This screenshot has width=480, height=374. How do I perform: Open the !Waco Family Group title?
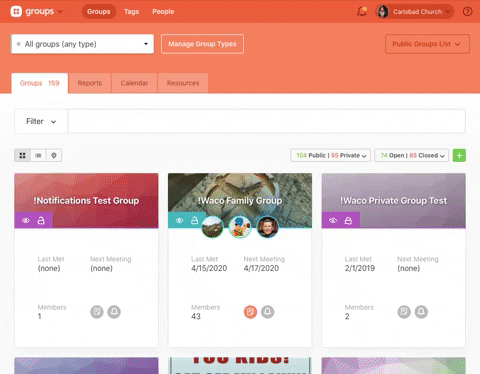click(x=240, y=201)
